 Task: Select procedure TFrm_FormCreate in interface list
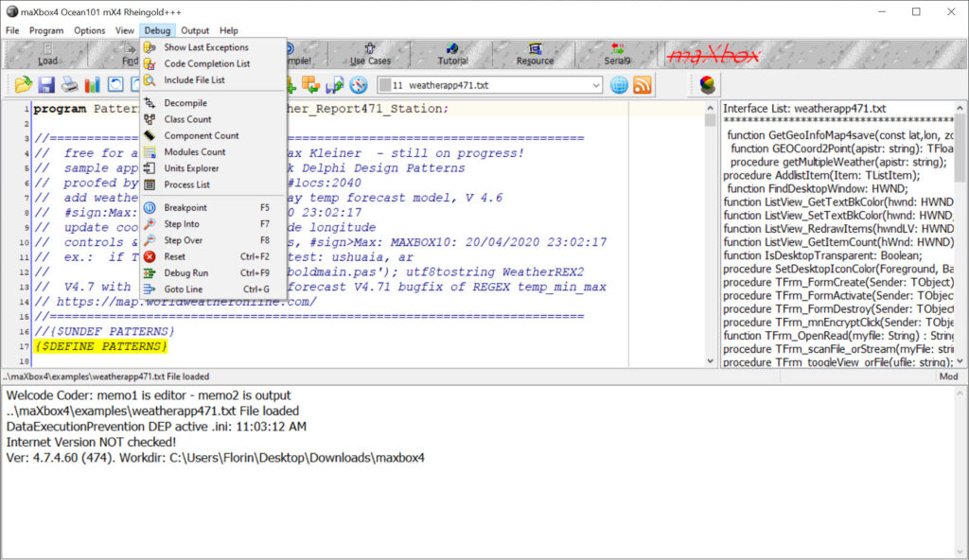point(838,282)
